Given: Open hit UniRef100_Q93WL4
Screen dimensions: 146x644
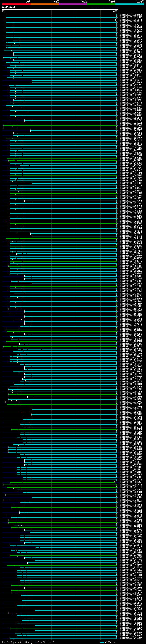Looking at the screenshot, I should point(131,15).
